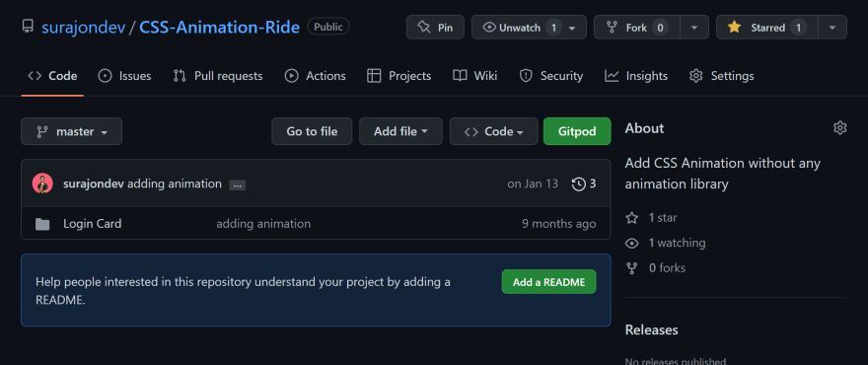This screenshot has height=365, width=868.
Task: Click the Projects table icon
Action: click(x=374, y=76)
